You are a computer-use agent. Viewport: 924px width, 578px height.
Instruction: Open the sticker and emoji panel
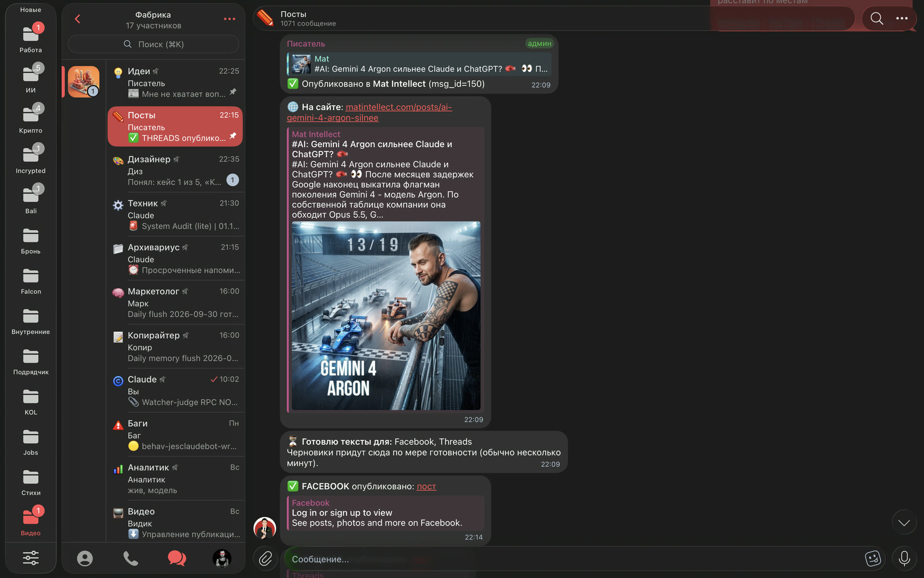pos(873,558)
